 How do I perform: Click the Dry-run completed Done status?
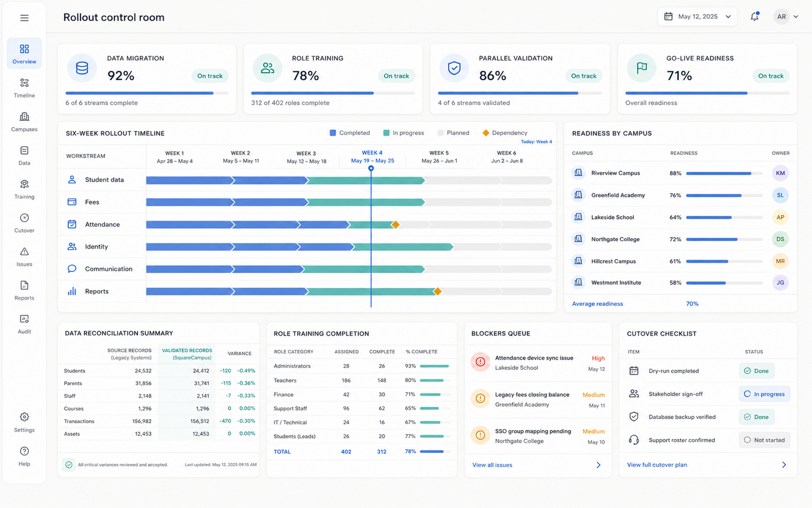[x=756, y=371]
